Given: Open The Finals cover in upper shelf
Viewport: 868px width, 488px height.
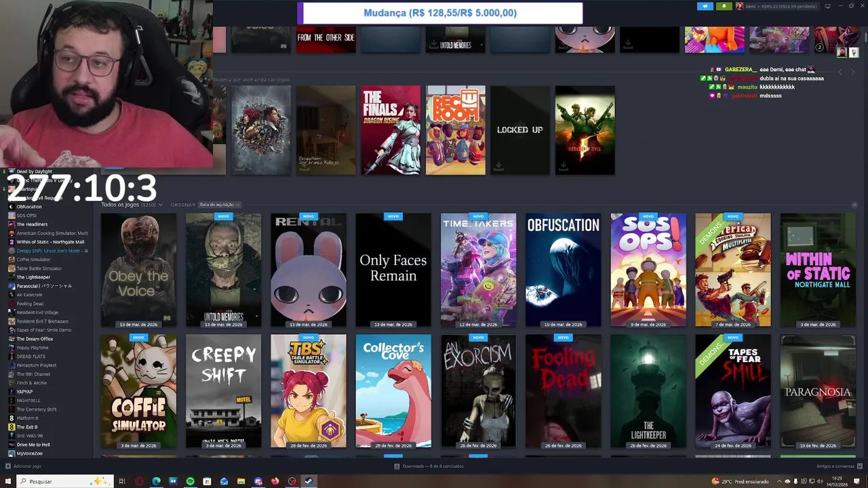Looking at the screenshot, I should point(391,130).
